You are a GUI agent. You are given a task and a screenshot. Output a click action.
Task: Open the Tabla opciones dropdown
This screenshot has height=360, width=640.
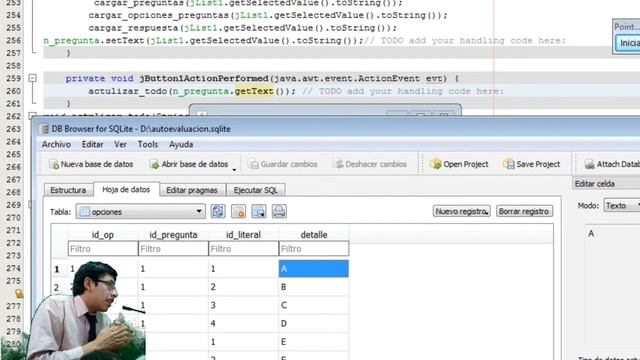(x=140, y=211)
